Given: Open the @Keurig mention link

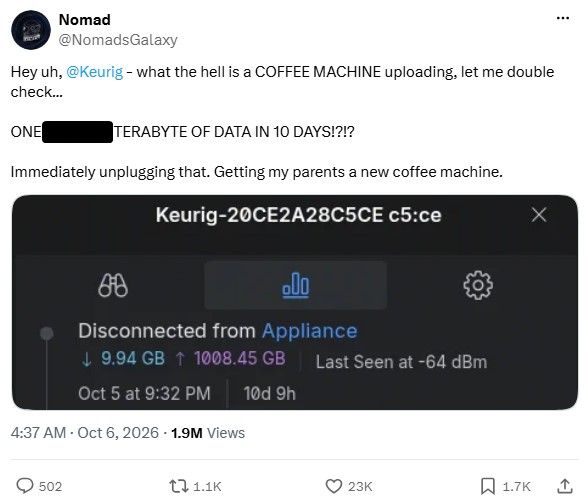Looking at the screenshot, I should tap(94, 72).
